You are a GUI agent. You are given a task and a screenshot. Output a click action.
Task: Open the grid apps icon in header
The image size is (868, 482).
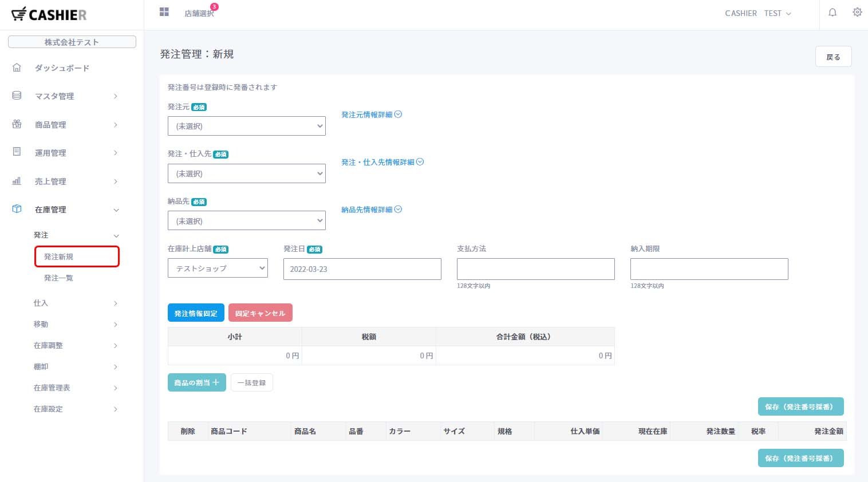click(x=164, y=12)
